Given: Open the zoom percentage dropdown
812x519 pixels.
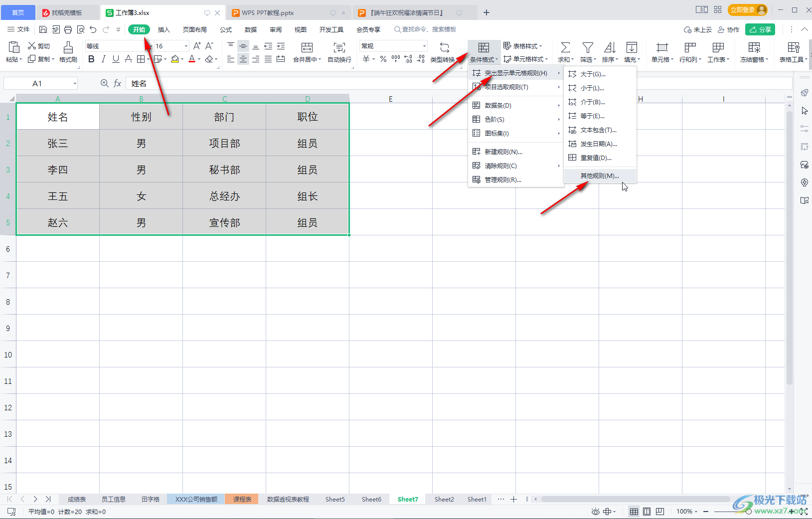Looking at the screenshot, I should pyautogui.click(x=696, y=512).
